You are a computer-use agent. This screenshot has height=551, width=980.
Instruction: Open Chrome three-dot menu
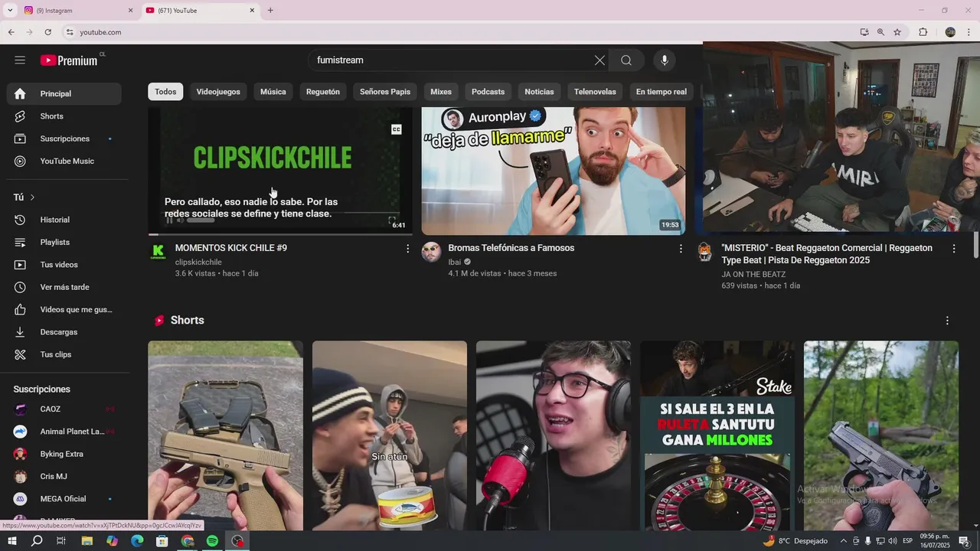click(x=969, y=32)
